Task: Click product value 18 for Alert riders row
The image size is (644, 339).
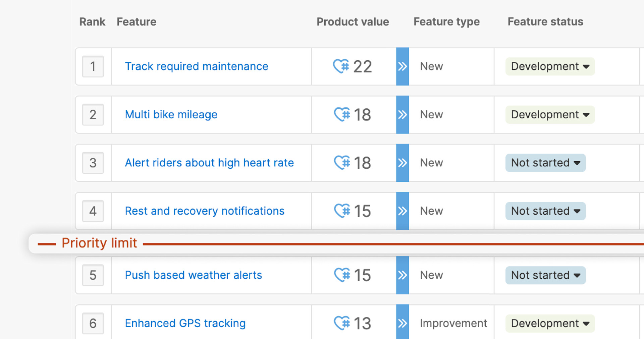Action: click(x=363, y=163)
